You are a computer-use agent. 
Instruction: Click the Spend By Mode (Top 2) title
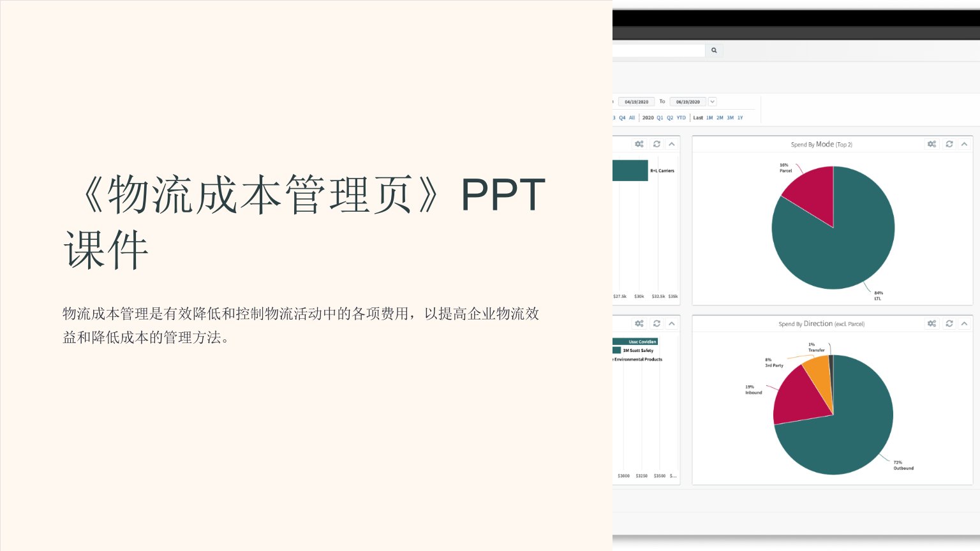coord(822,145)
